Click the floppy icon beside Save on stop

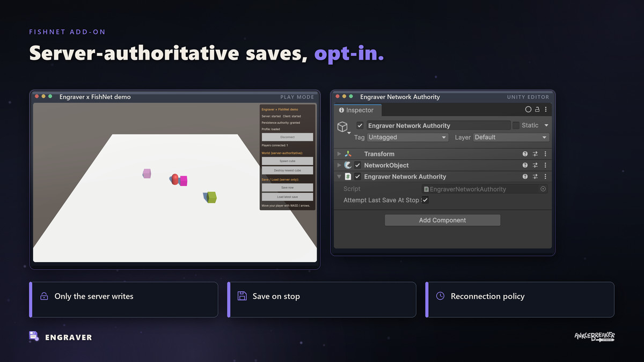pyautogui.click(x=242, y=296)
